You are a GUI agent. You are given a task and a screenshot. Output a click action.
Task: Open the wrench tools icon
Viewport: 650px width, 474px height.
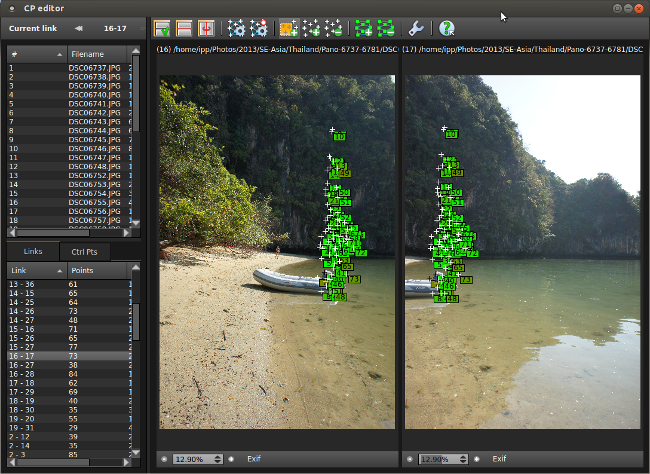[416, 29]
